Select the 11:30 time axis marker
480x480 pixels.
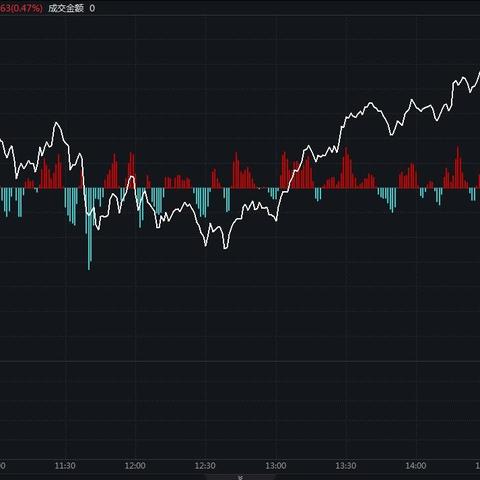point(65,465)
